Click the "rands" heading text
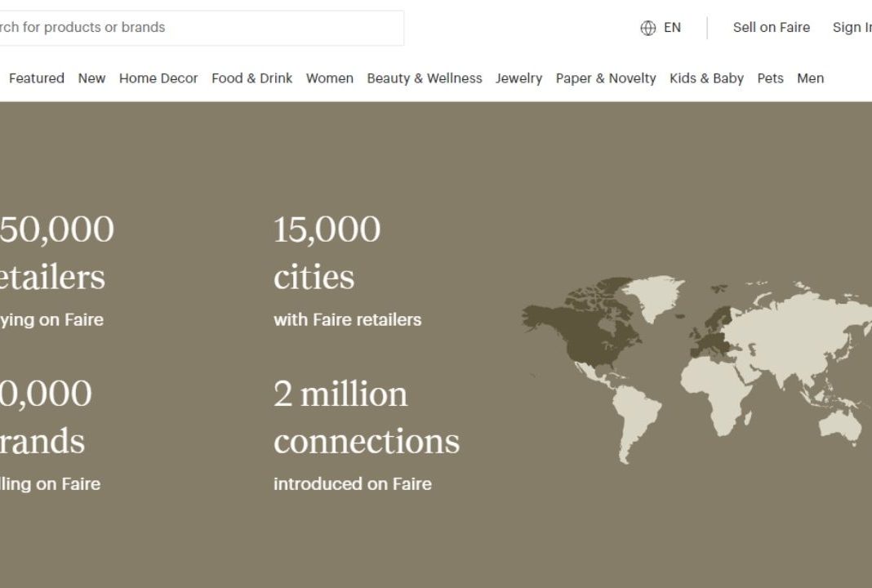This screenshot has width=872, height=588. (42, 441)
